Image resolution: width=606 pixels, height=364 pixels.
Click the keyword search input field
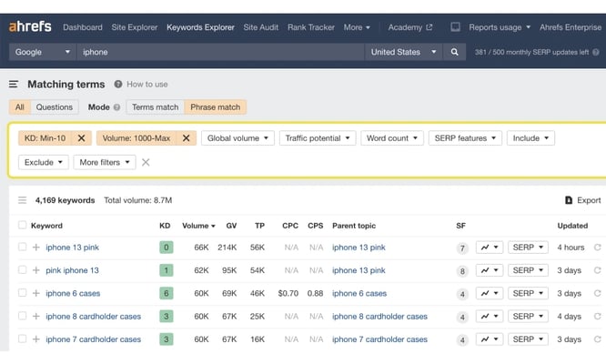coord(218,52)
